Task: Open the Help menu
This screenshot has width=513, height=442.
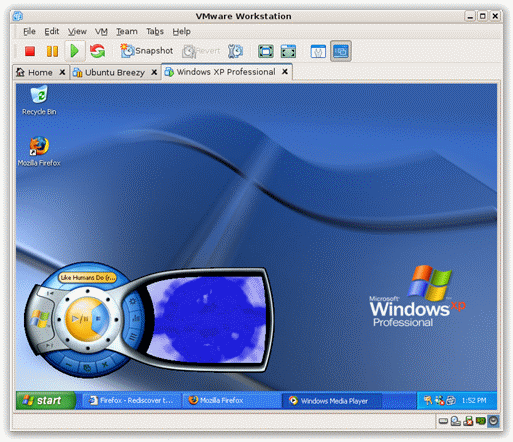Action: coord(181,31)
